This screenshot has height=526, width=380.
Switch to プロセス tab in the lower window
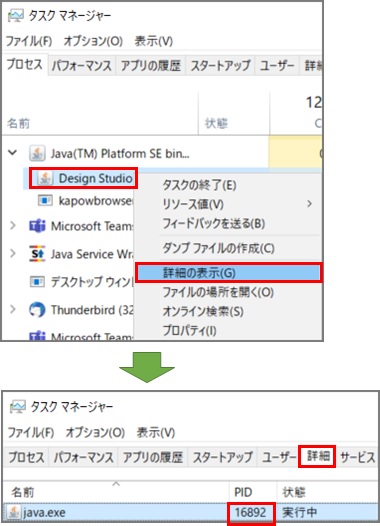(x=26, y=457)
